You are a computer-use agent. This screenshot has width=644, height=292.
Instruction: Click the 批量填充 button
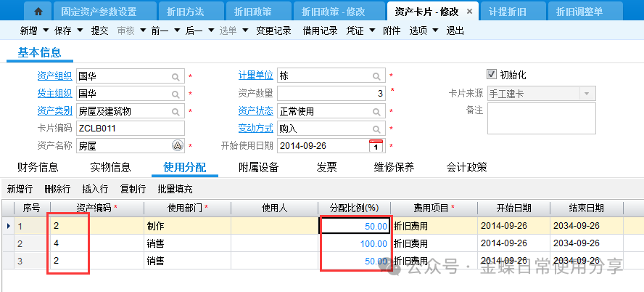175,189
